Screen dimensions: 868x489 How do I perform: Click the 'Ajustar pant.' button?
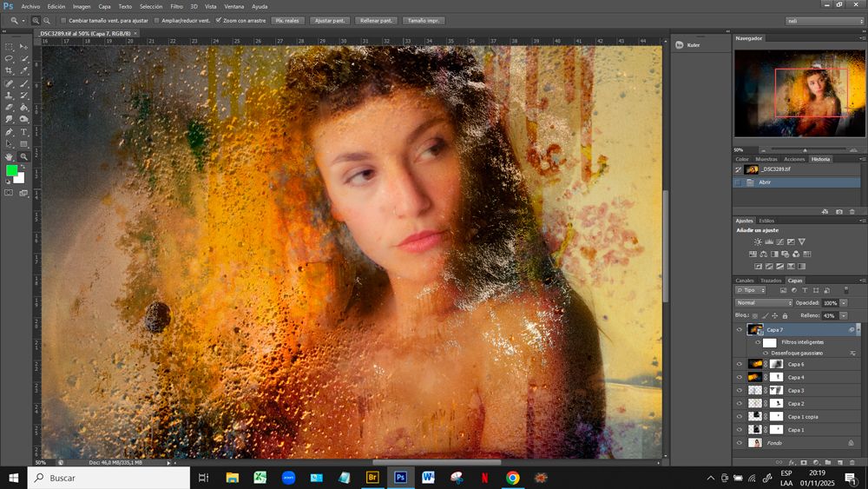pos(329,20)
